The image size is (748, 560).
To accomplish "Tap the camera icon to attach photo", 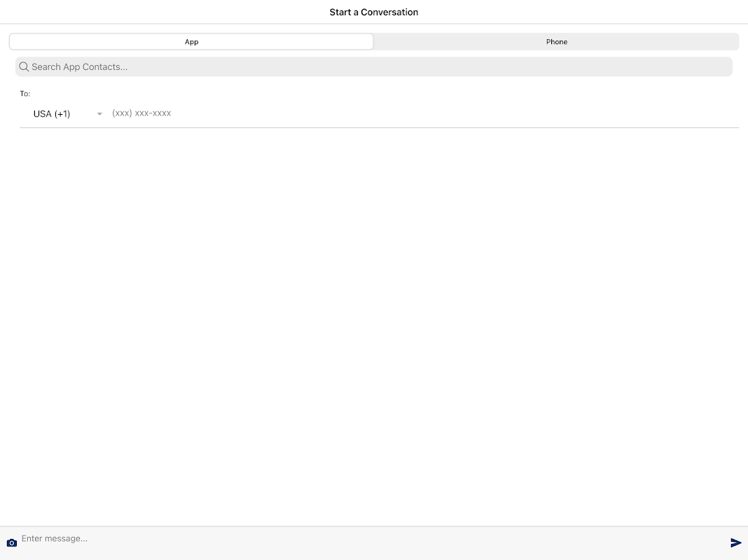I will (12, 542).
